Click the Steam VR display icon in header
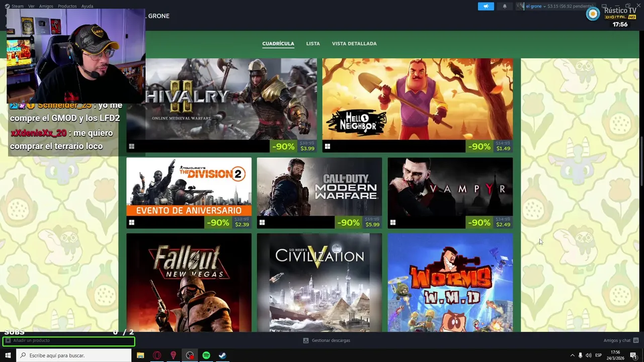Viewport: 644px width, 362px height. 604,6
